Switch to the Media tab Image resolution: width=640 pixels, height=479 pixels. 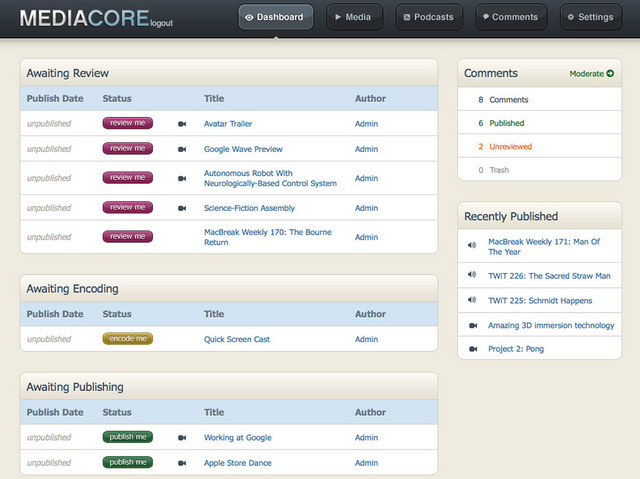coord(354,17)
